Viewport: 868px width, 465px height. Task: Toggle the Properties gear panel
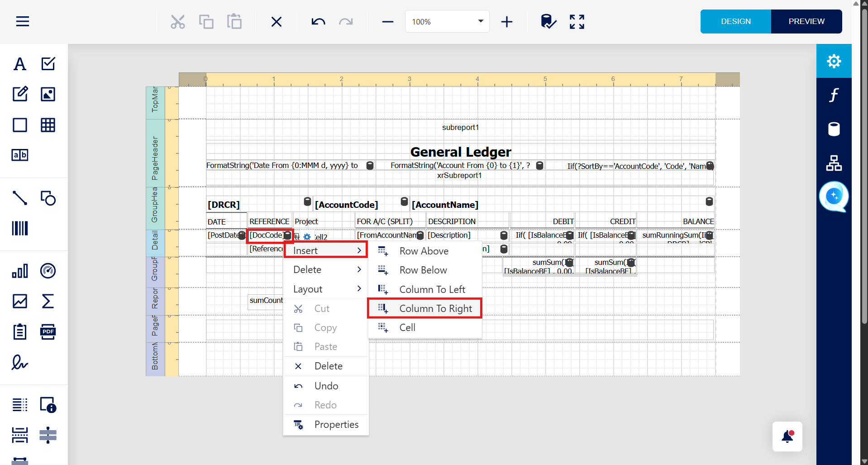point(834,61)
